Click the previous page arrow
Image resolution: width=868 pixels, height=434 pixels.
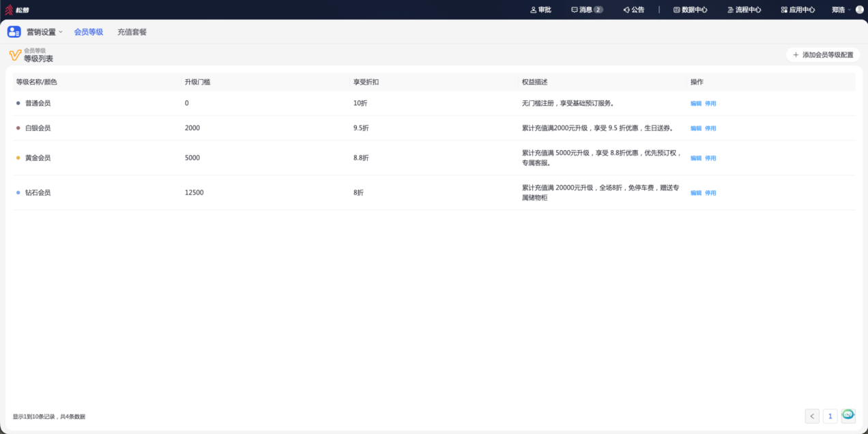812,416
